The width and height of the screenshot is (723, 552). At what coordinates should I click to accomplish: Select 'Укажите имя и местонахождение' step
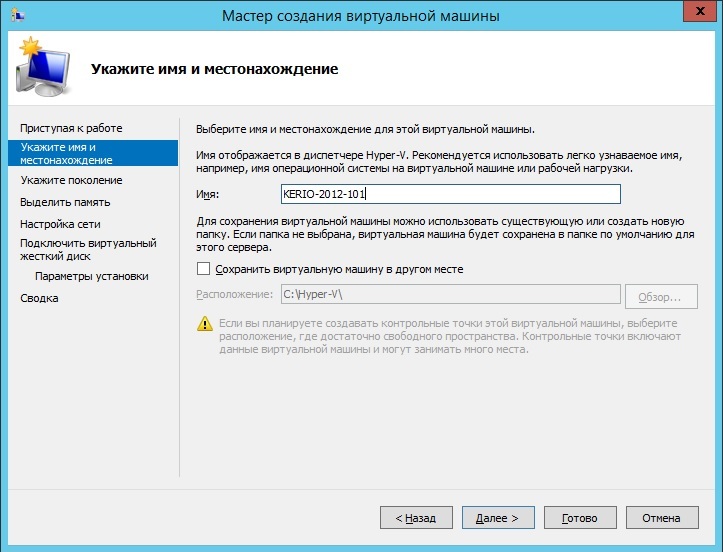(x=66, y=153)
